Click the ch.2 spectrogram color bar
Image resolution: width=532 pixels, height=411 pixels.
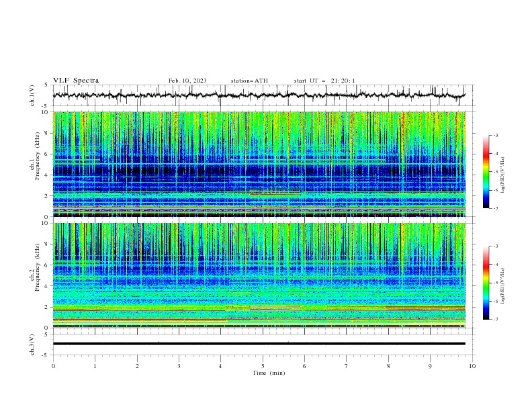pyautogui.click(x=486, y=283)
